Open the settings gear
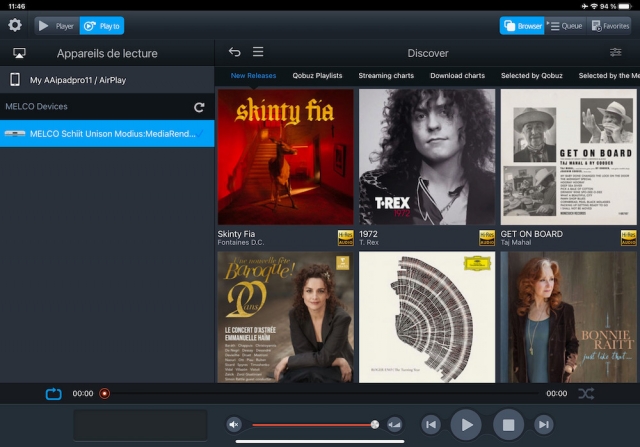Screen dimensions: 640x447 pos(15,25)
